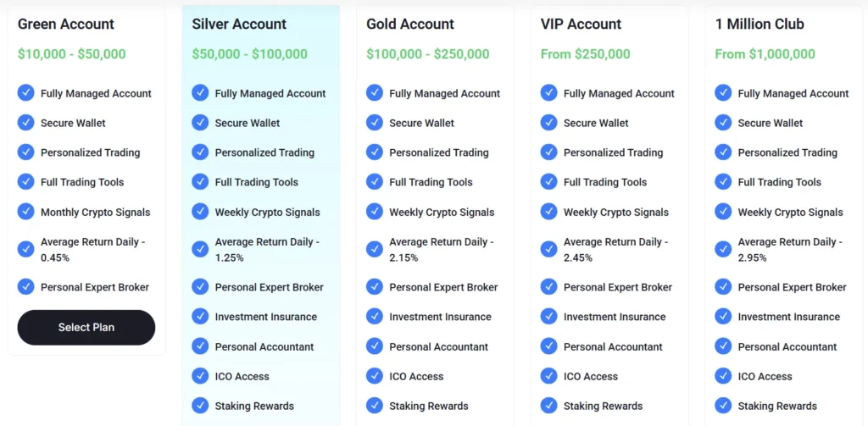Click checkmark icon beside Green Account Secure Wallet
Viewport: 868px width, 426px height.
click(x=26, y=123)
